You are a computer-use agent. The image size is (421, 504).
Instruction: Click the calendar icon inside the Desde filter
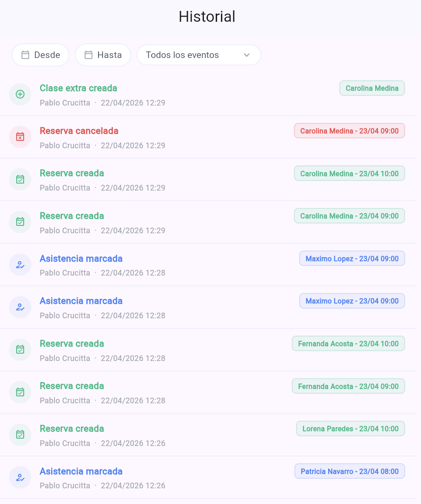coord(26,54)
